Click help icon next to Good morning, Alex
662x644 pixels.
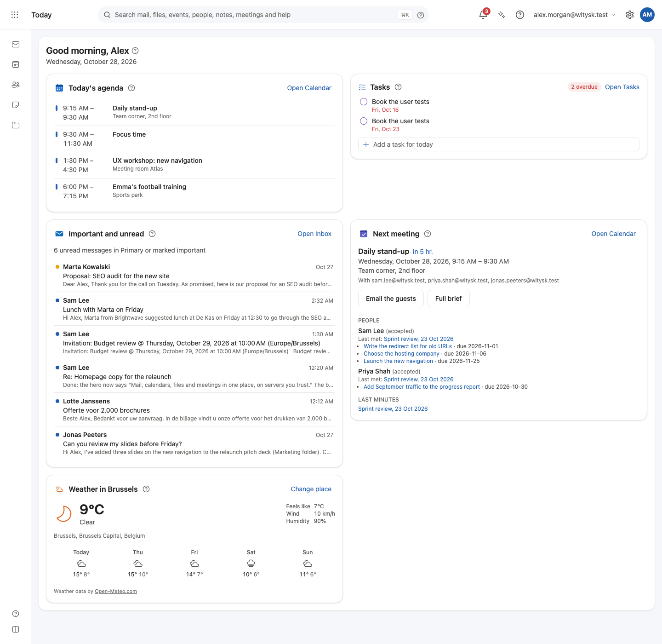[x=135, y=51]
